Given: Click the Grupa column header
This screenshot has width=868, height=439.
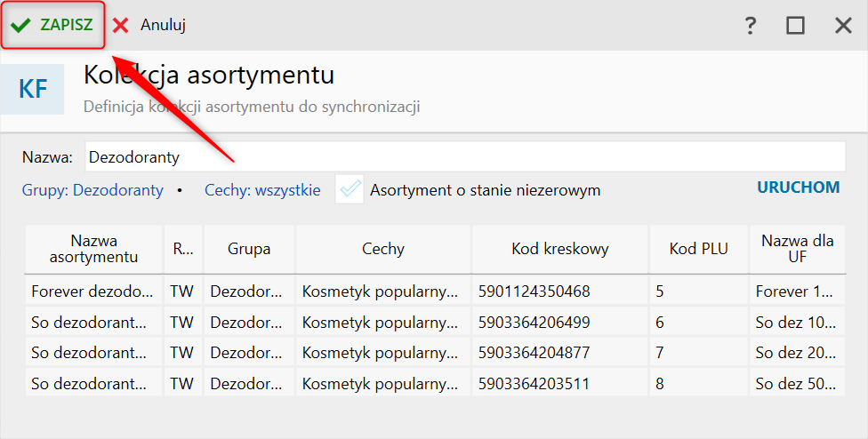Looking at the screenshot, I should [x=249, y=249].
